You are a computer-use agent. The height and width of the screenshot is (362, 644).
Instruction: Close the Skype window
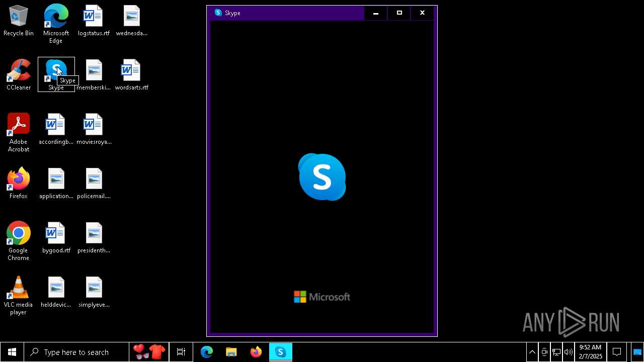coord(422,13)
